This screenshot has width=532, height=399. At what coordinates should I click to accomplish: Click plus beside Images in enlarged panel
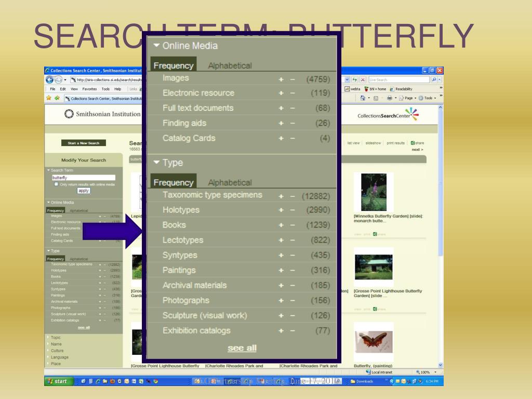pyautogui.click(x=281, y=79)
